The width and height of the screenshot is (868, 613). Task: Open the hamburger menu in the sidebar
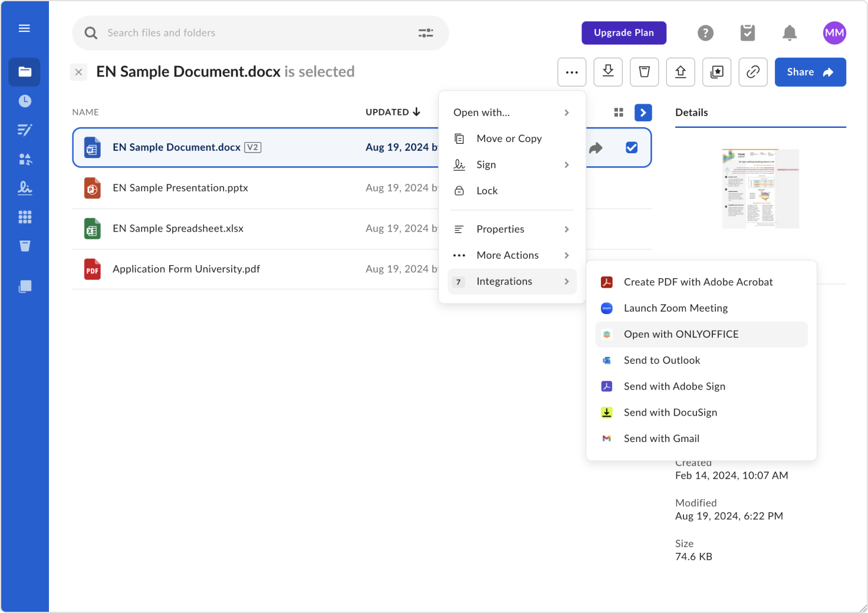click(x=24, y=28)
